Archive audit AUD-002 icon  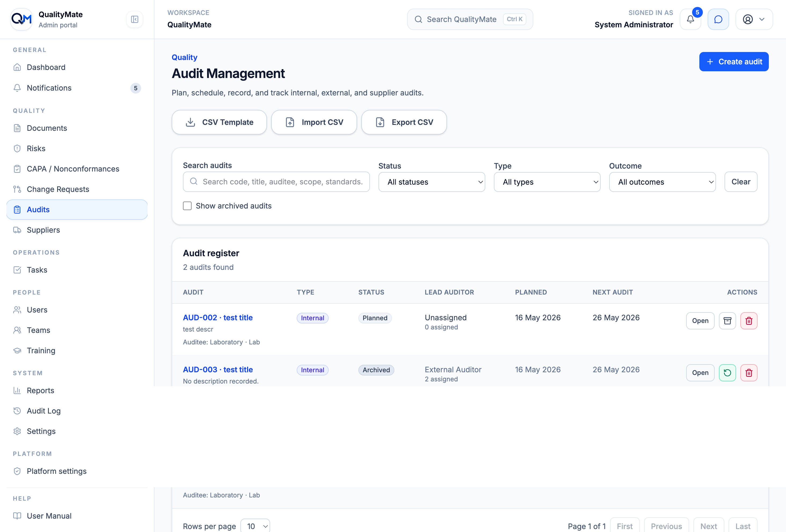[x=727, y=321]
